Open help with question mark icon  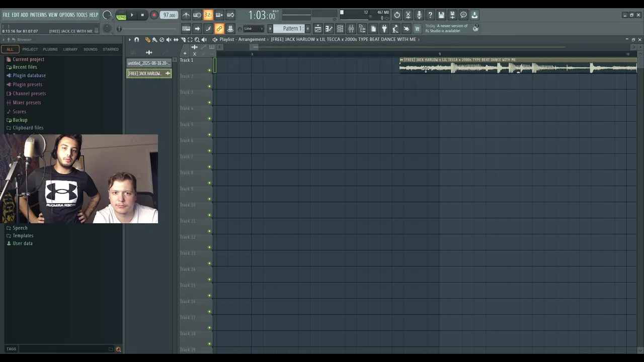(x=430, y=15)
